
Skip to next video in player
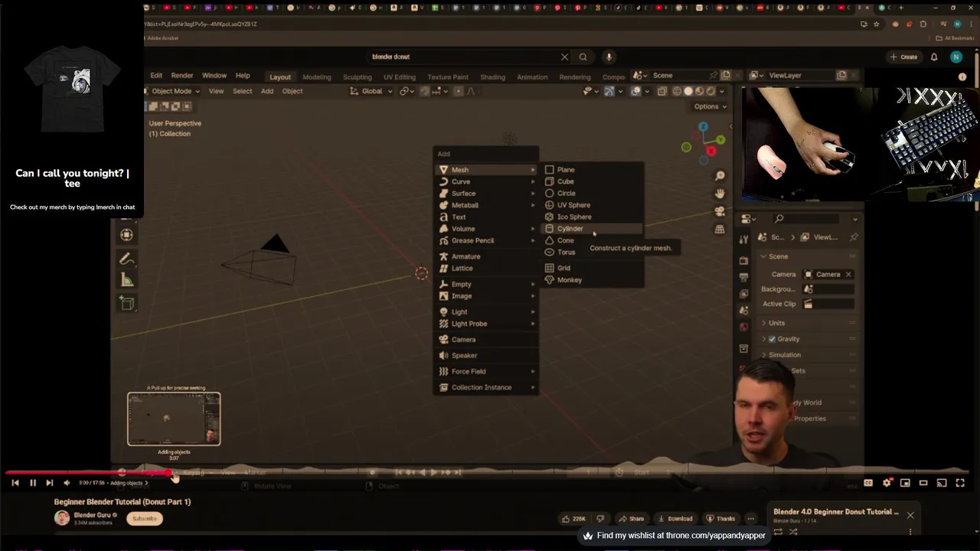(x=49, y=483)
